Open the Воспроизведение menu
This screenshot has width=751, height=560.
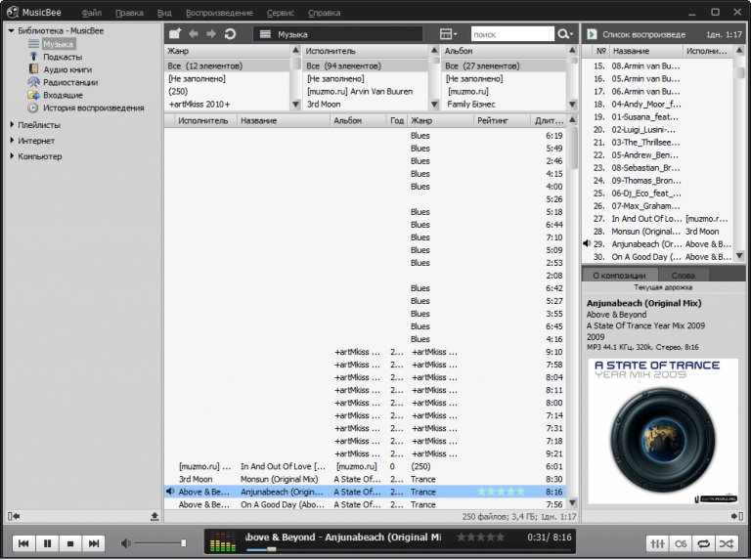219,13
